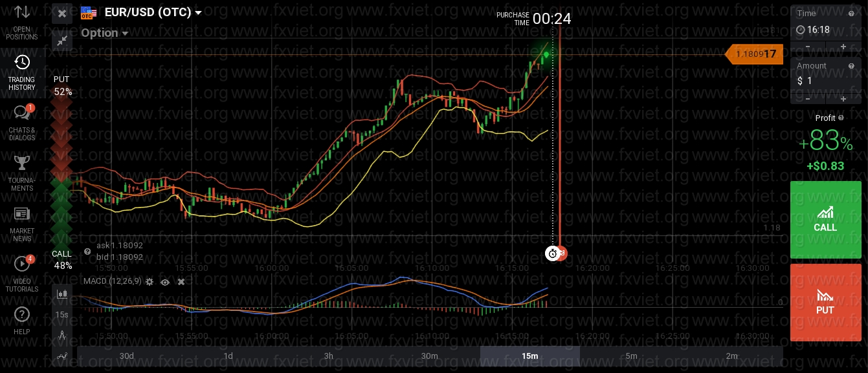The height and width of the screenshot is (373, 868).
Task: Click the bid 1.18092 value
Action: 120,257
